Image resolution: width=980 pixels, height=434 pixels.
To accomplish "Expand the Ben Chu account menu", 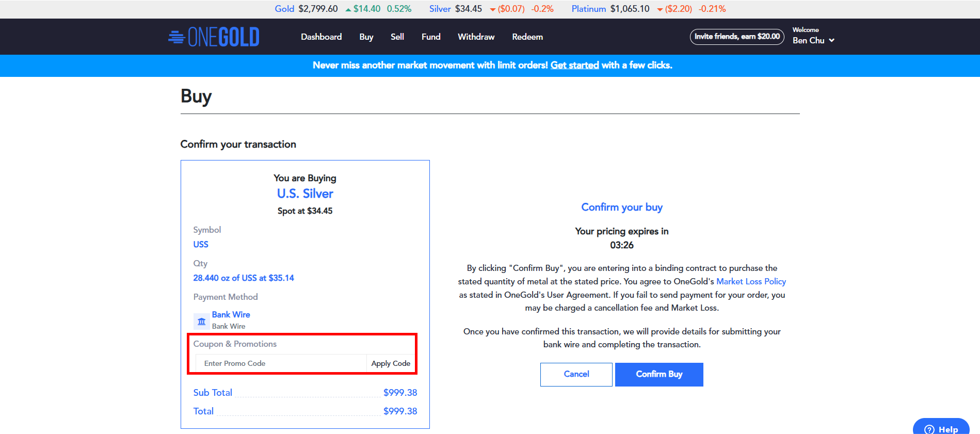I will pyautogui.click(x=813, y=40).
